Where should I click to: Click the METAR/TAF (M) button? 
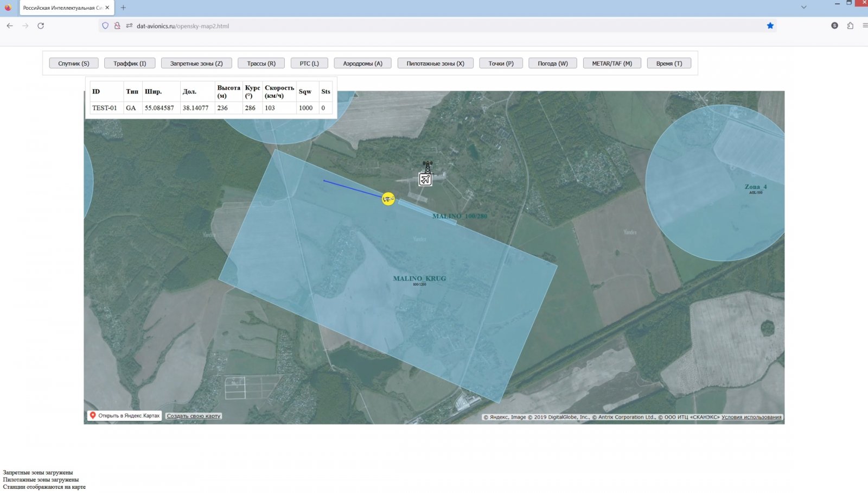[x=612, y=64]
